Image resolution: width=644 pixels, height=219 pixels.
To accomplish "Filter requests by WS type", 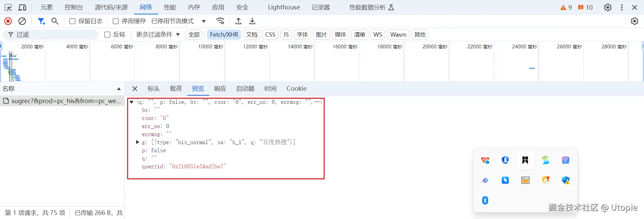I will pos(378,35).
